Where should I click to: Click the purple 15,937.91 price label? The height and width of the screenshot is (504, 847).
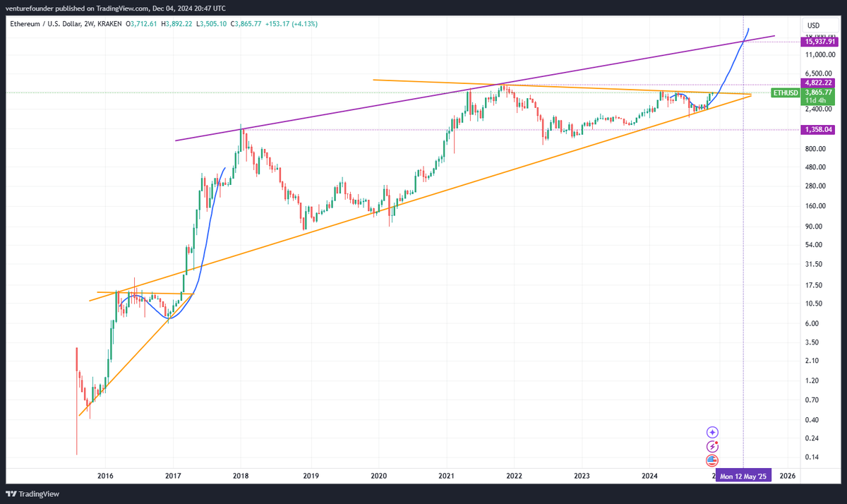(x=819, y=42)
